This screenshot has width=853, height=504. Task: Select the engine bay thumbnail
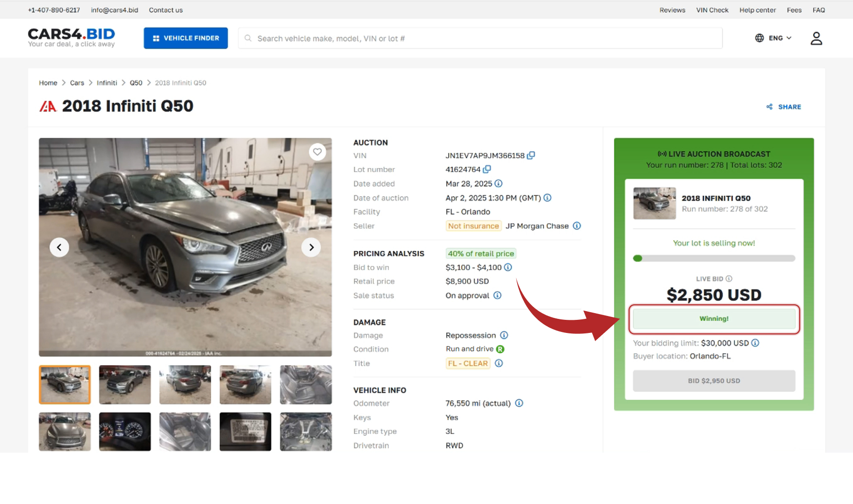click(x=306, y=432)
